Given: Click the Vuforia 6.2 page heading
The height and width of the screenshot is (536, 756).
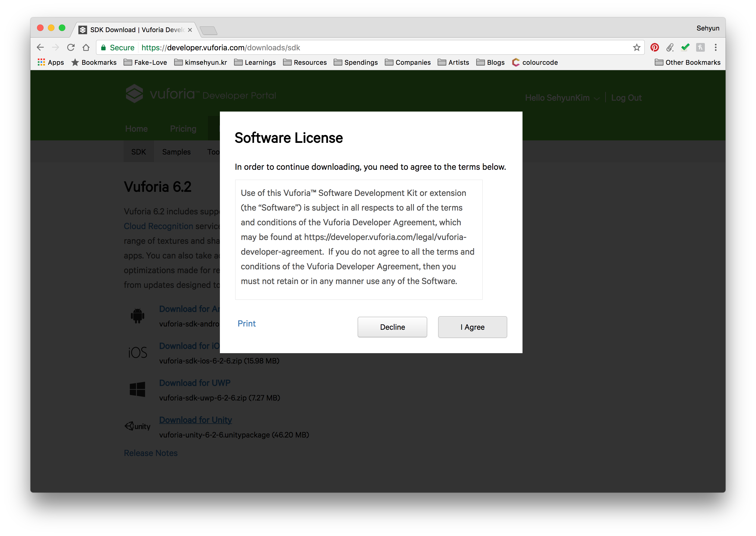Looking at the screenshot, I should click(x=158, y=187).
